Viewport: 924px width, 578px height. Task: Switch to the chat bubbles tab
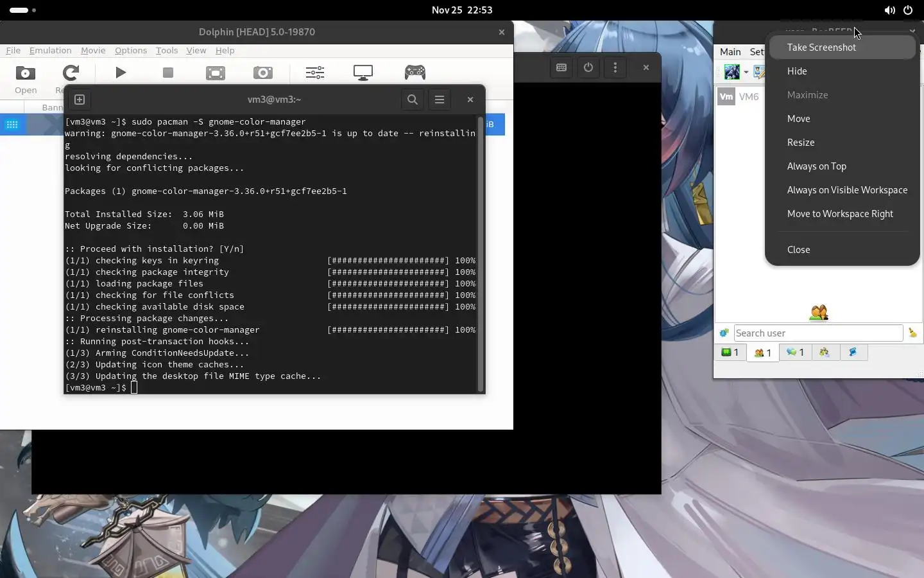[795, 353]
